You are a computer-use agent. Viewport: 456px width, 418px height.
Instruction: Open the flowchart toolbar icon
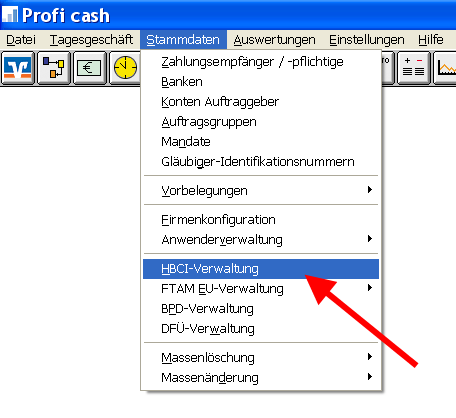tap(54, 68)
